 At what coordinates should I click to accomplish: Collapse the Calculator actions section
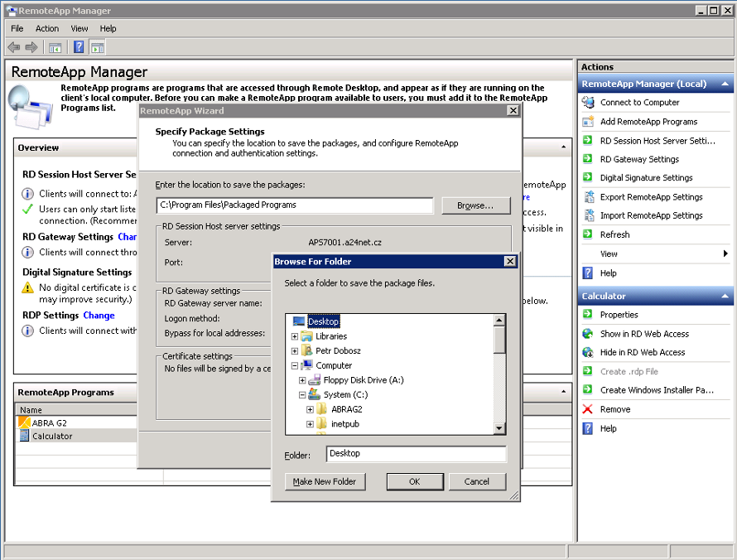tap(725, 297)
